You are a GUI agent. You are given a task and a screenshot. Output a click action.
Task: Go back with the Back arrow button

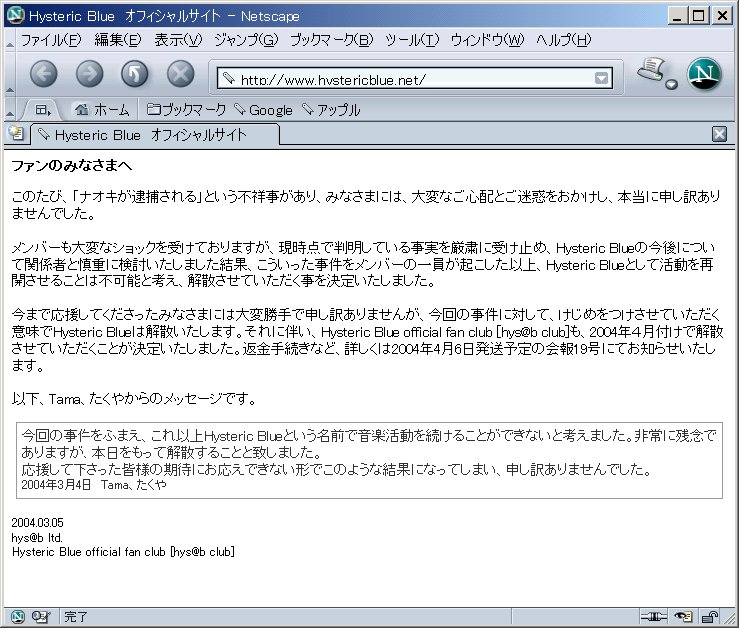44,74
